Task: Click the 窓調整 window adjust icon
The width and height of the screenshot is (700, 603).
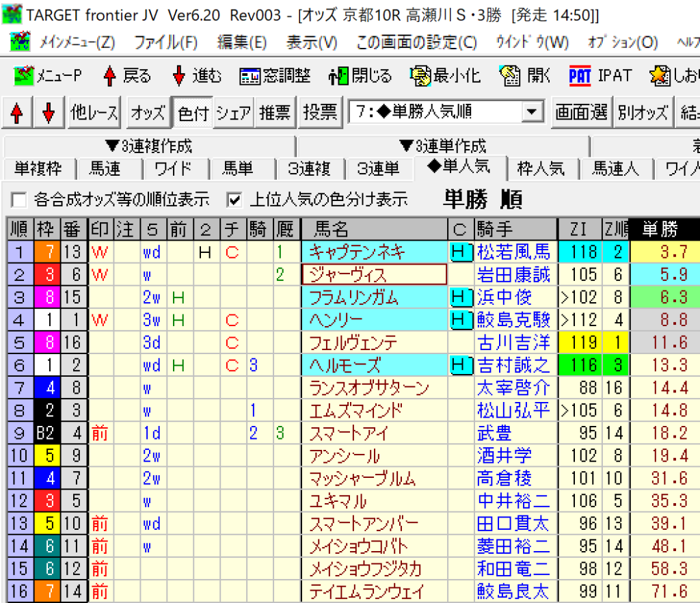Action: click(251, 75)
